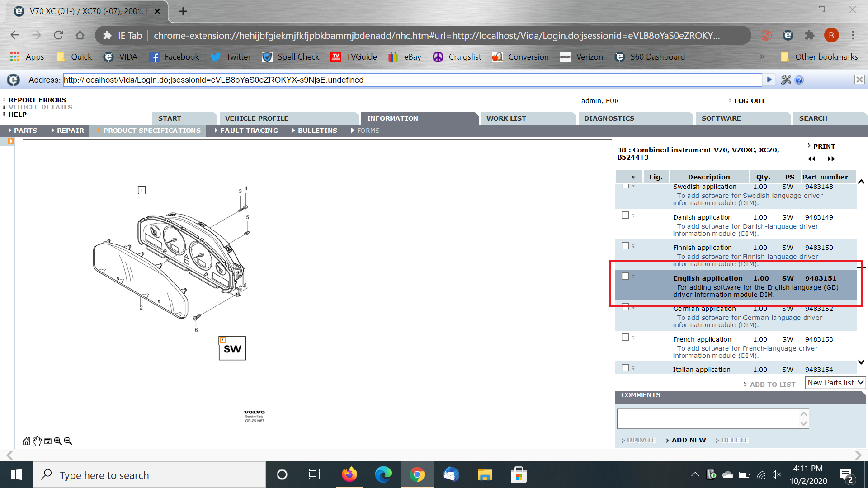Click the zoom out magnifier icon

[68, 441]
